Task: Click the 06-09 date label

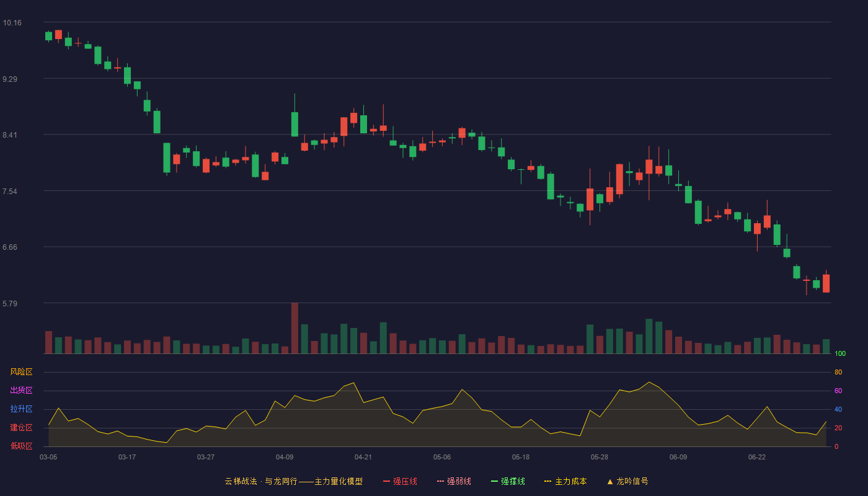Action: (678, 457)
